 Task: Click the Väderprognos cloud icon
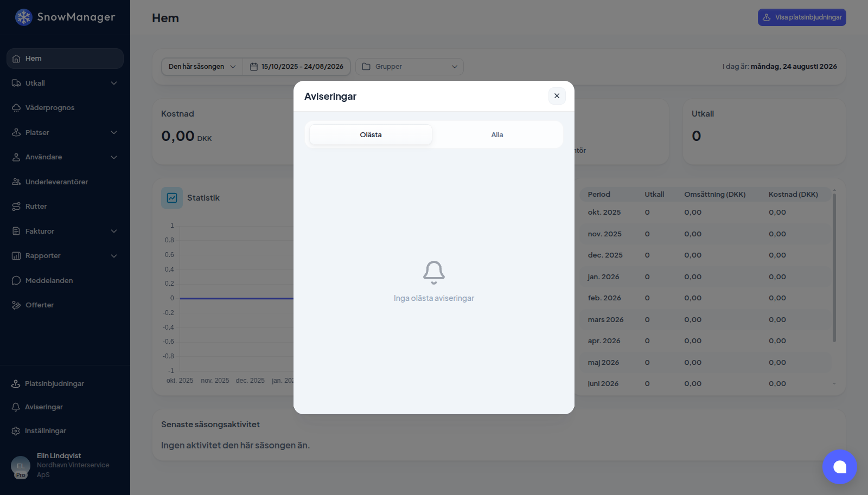16,108
